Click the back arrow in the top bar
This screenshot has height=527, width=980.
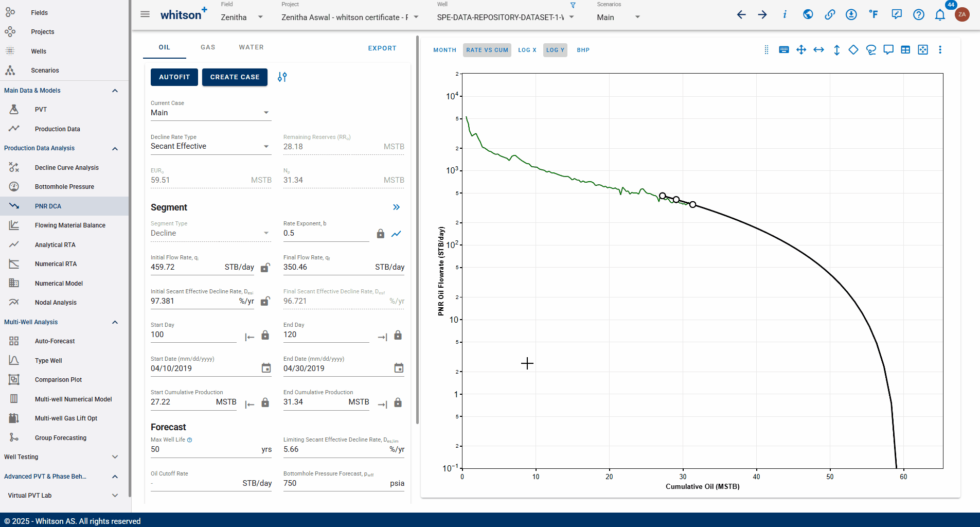[x=741, y=14]
